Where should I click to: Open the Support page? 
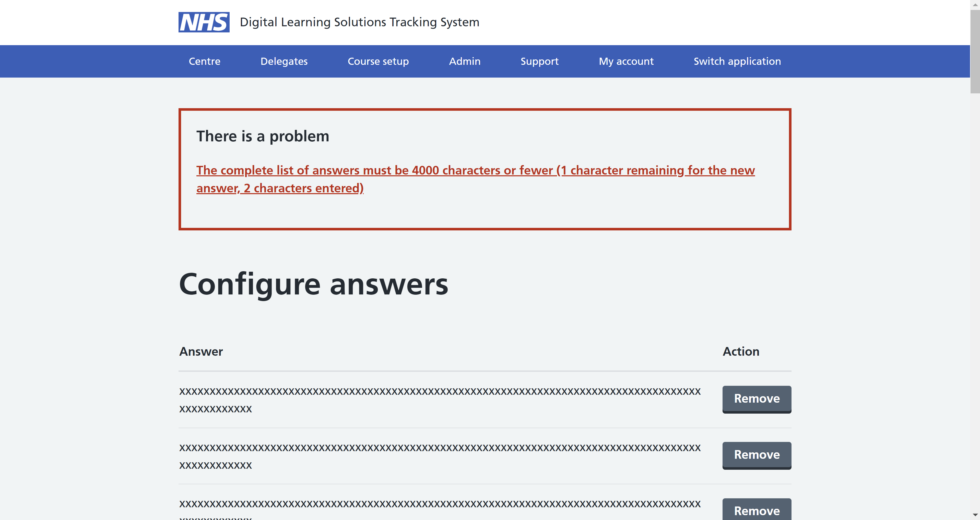539,61
